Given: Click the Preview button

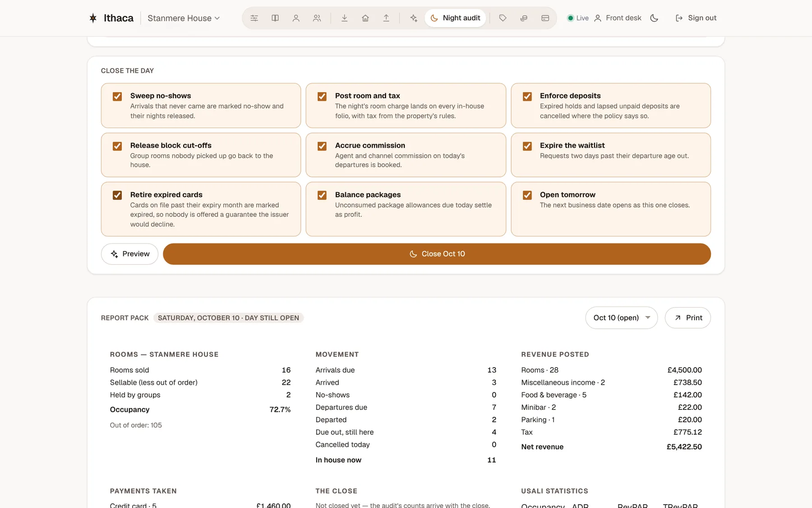Looking at the screenshot, I should pyautogui.click(x=129, y=254).
